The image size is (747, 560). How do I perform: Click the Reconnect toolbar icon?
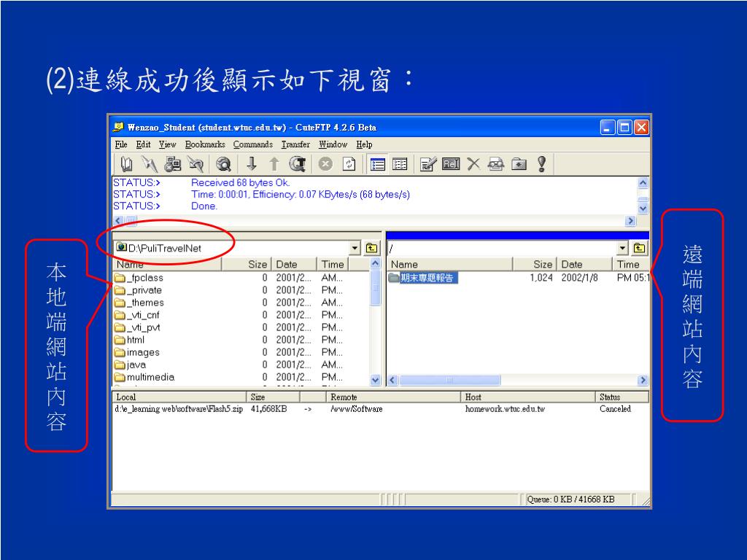pyautogui.click(x=196, y=164)
